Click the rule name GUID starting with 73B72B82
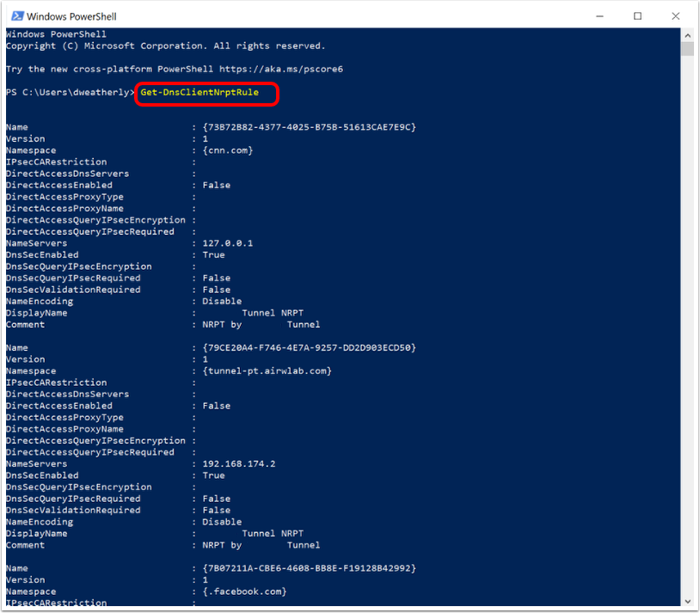The width and height of the screenshot is (700, 613). 309,127
